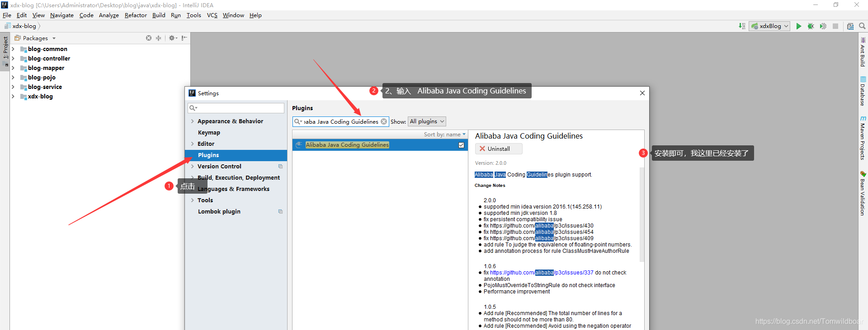This screenshot has height=330, width=868.
Task: Expand blog-common tree node
Action: (x=13, y=49)
